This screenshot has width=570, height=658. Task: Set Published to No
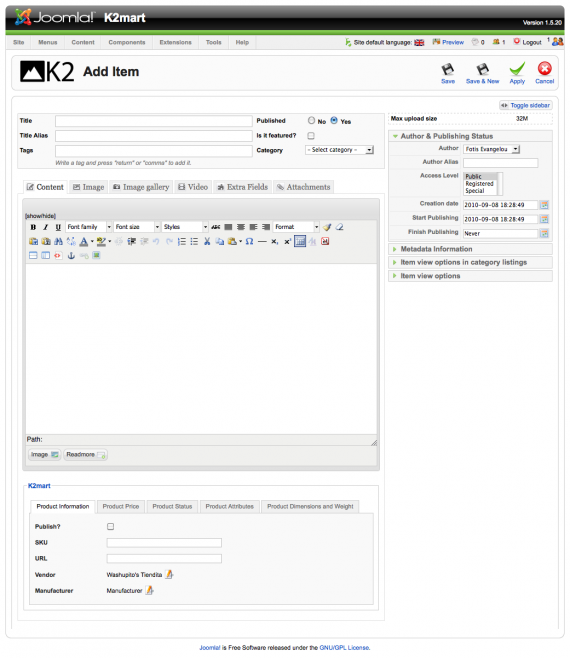tap(311, 120)
